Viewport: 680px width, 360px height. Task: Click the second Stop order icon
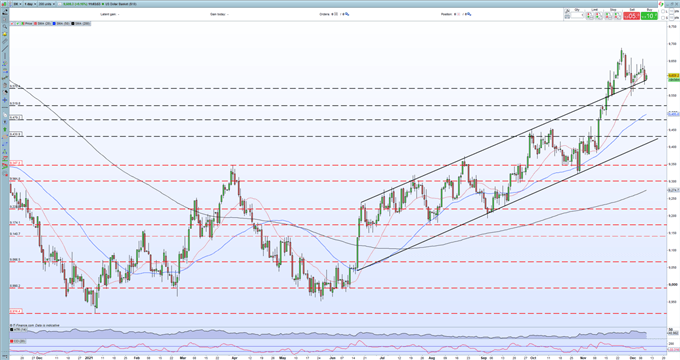coord(618,16)
